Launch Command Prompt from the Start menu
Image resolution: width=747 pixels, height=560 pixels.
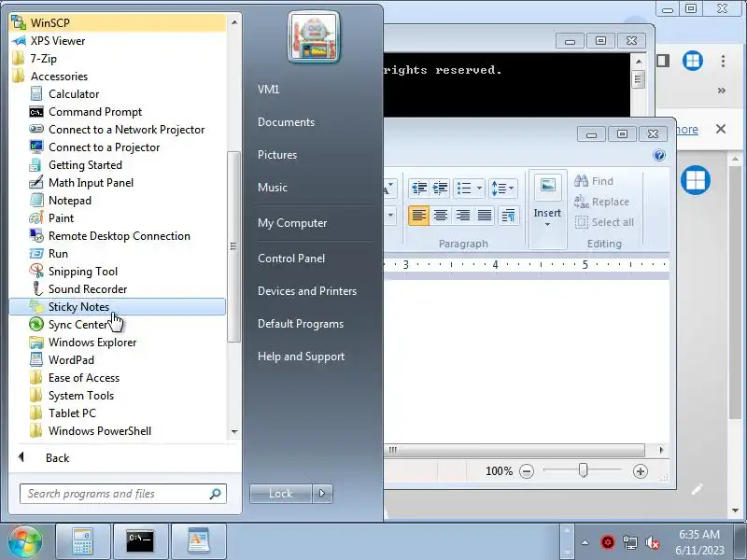(x=118, y=112)
